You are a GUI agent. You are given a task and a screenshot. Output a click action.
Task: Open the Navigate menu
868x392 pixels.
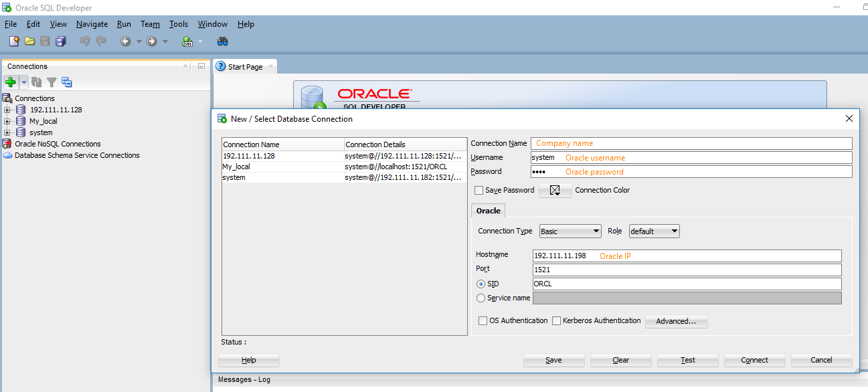[92, 24]
